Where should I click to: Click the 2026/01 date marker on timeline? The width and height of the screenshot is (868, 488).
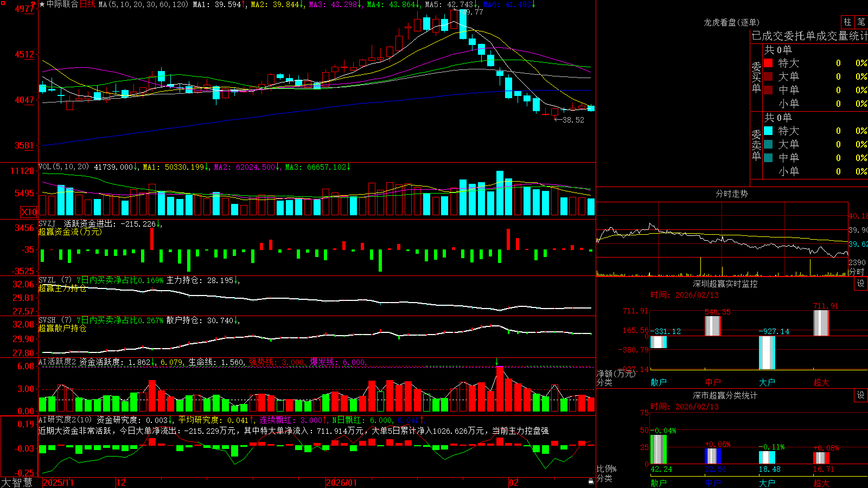(x=342, y=483)
